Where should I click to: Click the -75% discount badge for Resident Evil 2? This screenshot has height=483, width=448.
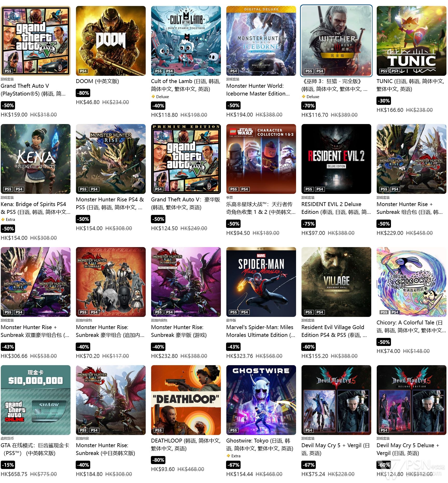coord(309,224)
